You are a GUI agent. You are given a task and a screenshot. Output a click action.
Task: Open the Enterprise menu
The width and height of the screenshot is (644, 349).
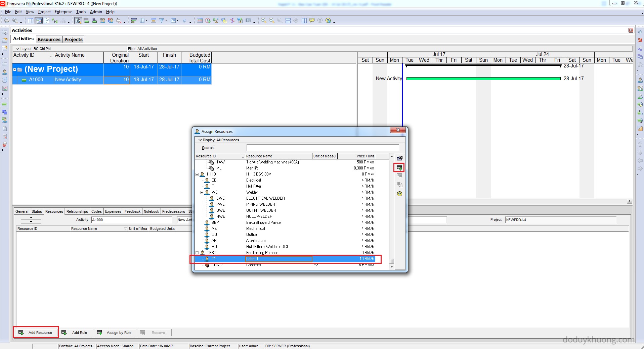[63, 12]
